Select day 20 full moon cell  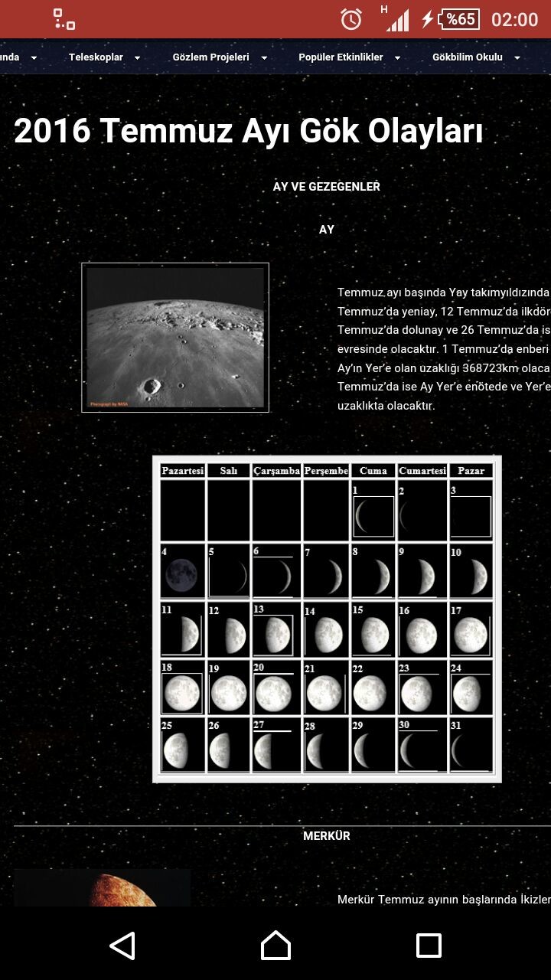coord(276,688)
